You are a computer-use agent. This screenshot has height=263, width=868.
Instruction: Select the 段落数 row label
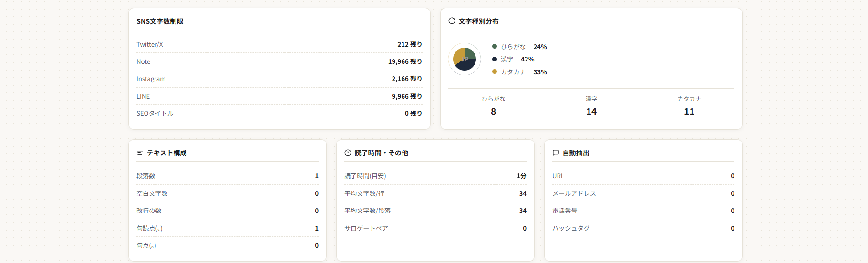click(x=146, y=176)
